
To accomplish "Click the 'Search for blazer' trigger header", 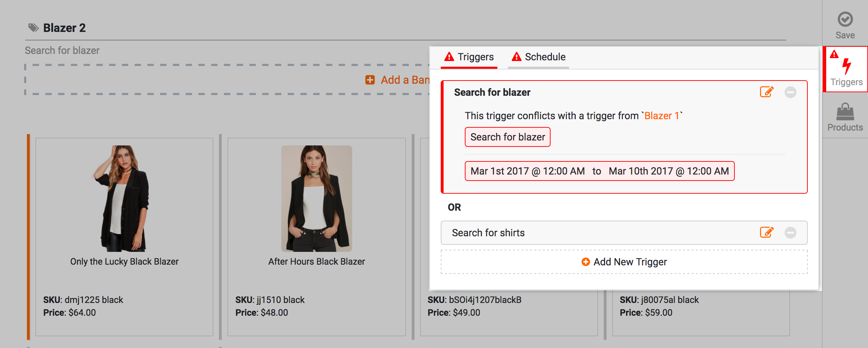I will click(492, 92).
